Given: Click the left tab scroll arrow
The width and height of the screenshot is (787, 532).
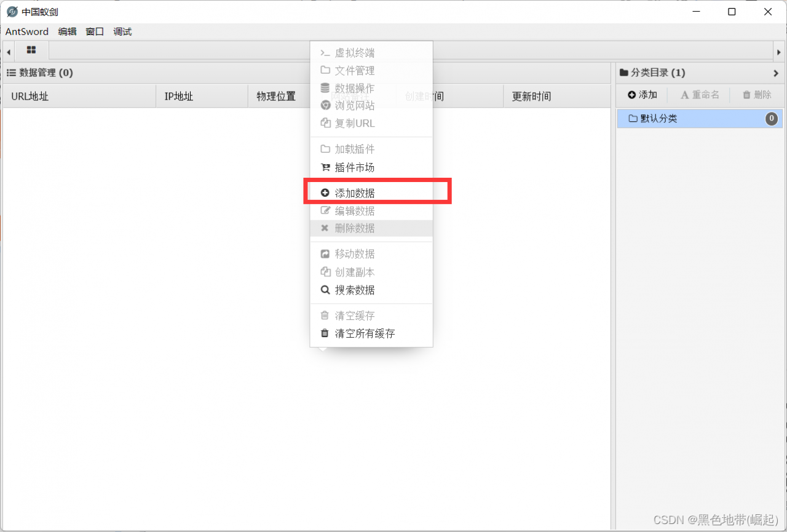Looking at the screenshot, I should (x=9, y=52).
